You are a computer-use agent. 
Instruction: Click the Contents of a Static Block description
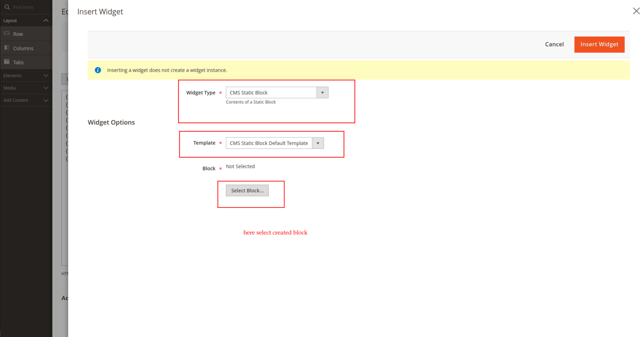pyautogui.click(x=251, y=102)
